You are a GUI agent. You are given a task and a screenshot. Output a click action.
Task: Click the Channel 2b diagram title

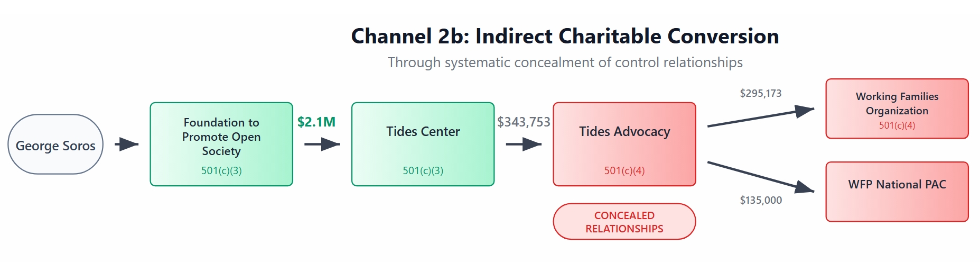coord(565,36)
